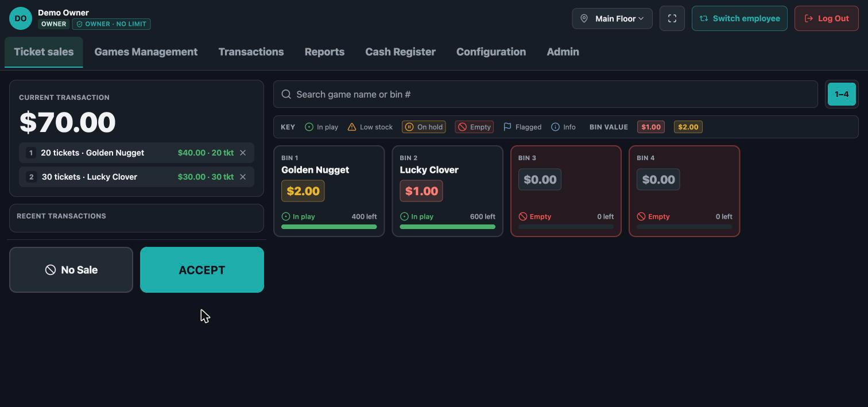Select the empty Bin 4 card
Viewport: 868px width, 407px height.
click(684, 191)
